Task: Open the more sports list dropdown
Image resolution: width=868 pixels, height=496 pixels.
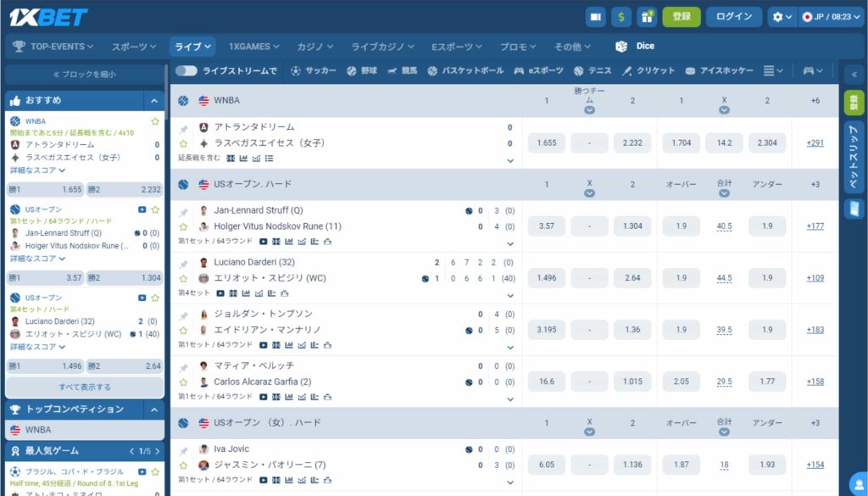Action: tap(773, 71)
